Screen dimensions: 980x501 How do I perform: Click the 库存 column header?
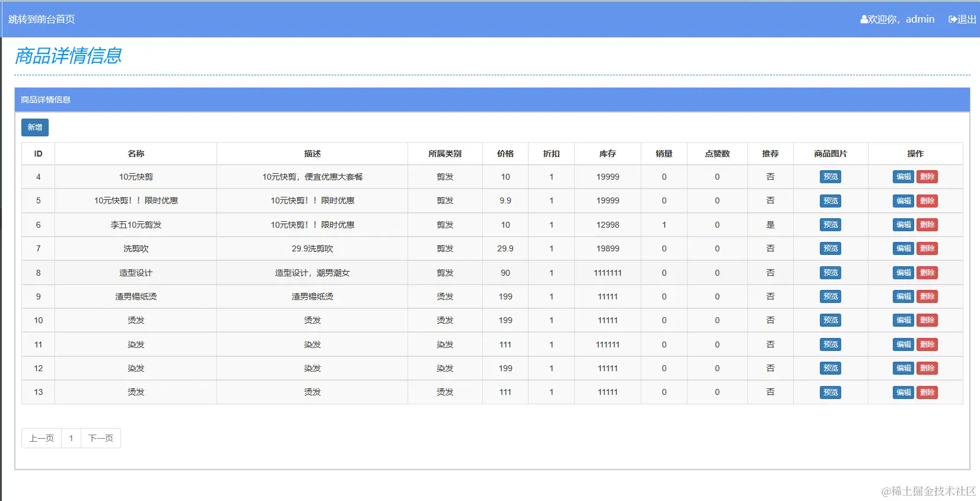pyautogui.click(x=607, y=154)
